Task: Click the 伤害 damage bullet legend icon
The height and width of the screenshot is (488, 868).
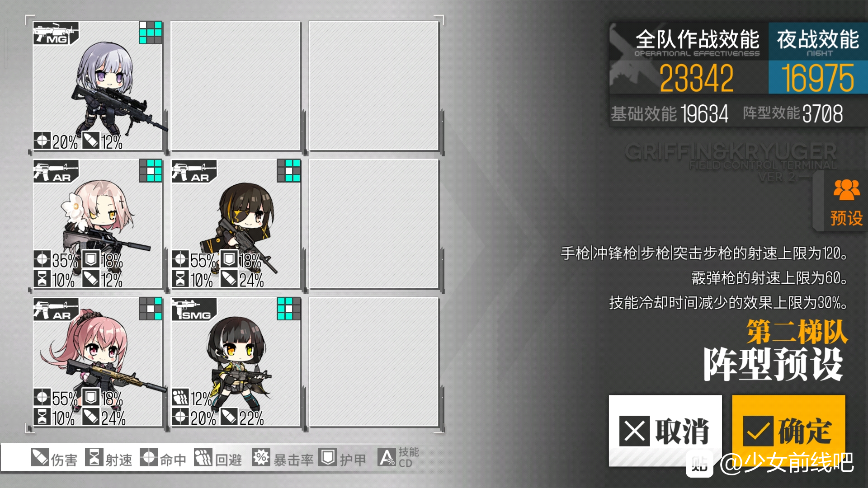Action: click(x=40, y=457)
